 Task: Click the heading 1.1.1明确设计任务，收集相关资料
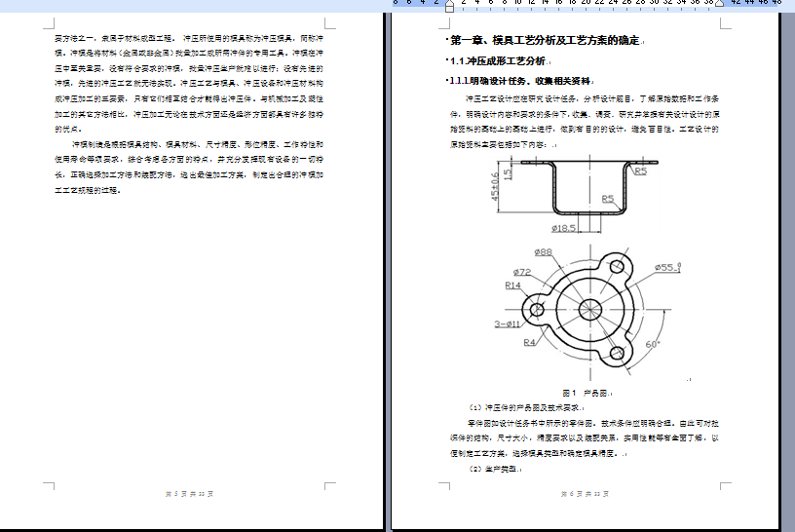(x=520, y=81)
